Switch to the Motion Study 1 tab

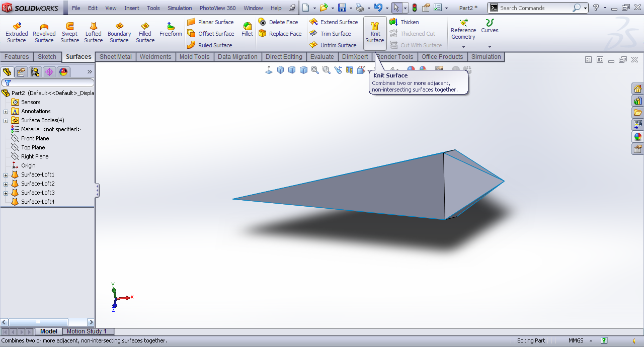[87, 331]
